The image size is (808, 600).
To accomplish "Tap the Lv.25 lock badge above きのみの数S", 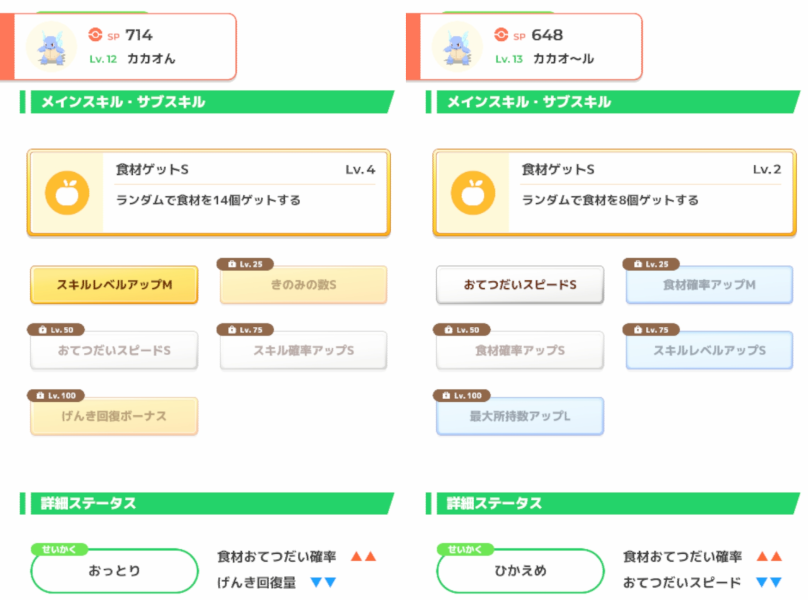I will coord(245,264).
